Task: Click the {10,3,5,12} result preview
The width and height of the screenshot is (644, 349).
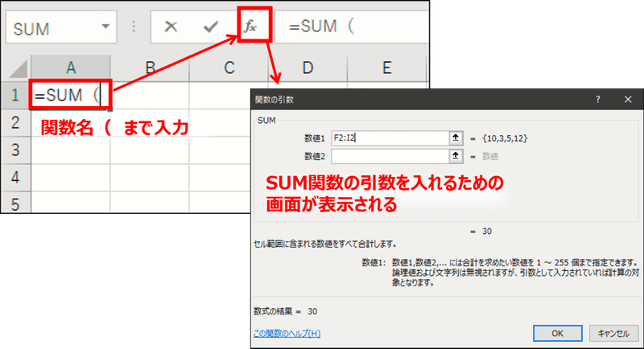Action: (x=505, y=138)
